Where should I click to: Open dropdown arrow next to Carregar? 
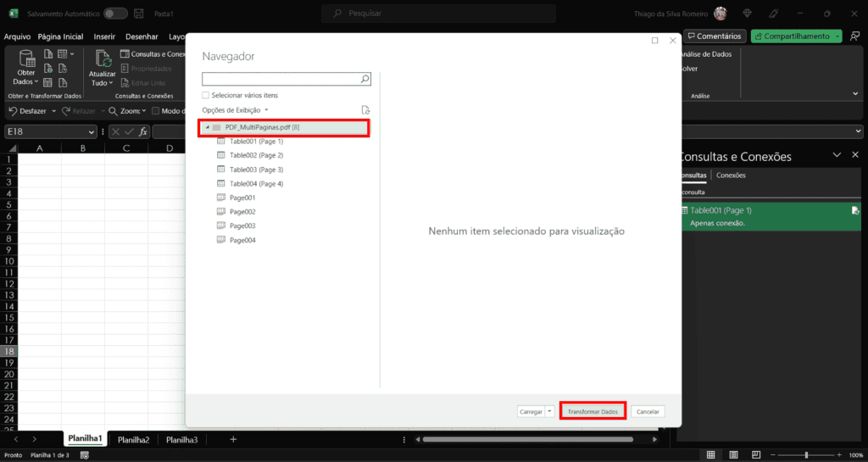click(549, 411)
